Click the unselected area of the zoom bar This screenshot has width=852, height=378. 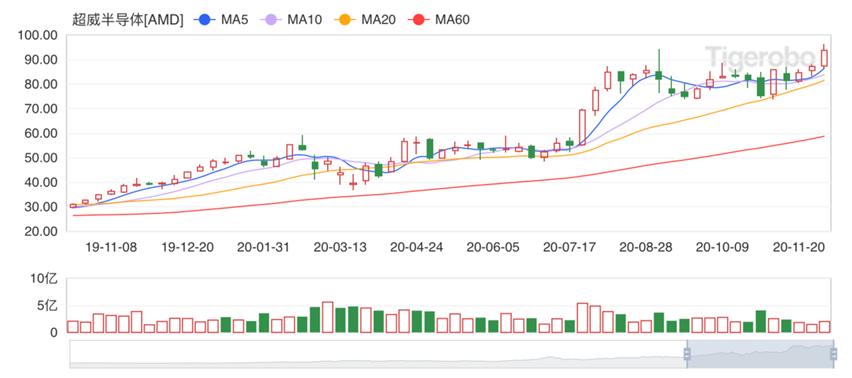pos(378,354)
